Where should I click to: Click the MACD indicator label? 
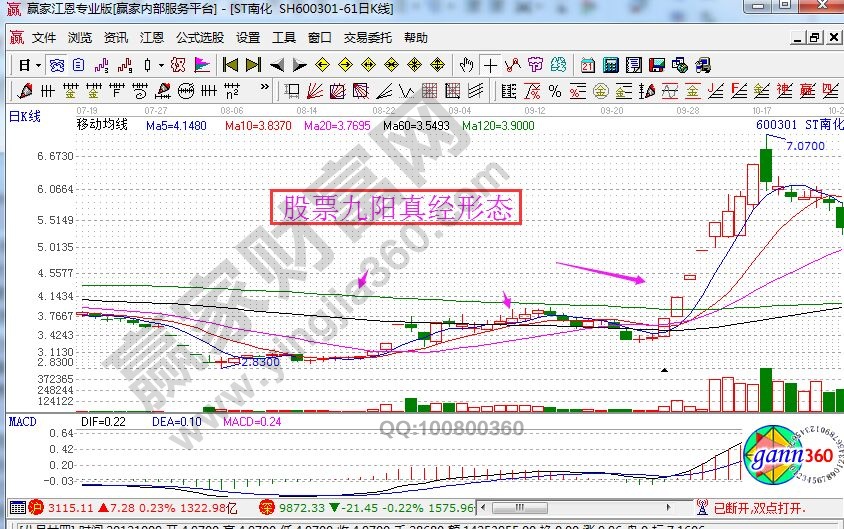click(x=22, y=422)
